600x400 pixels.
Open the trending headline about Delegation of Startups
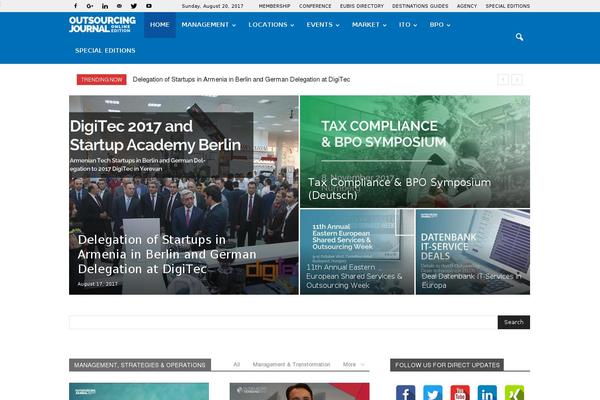click(x=241, y=80)
